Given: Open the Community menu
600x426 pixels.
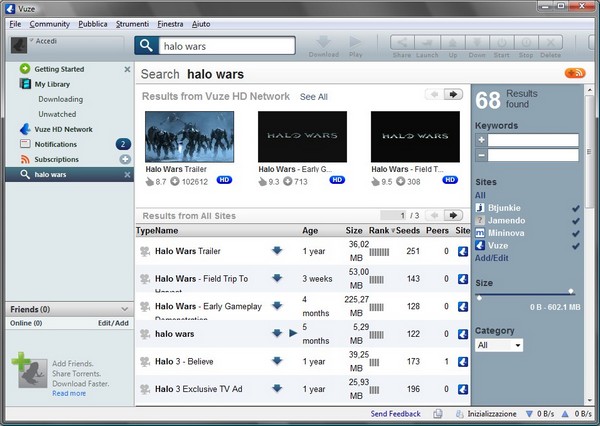Looking at the screenshot, I should coord(49,24).
